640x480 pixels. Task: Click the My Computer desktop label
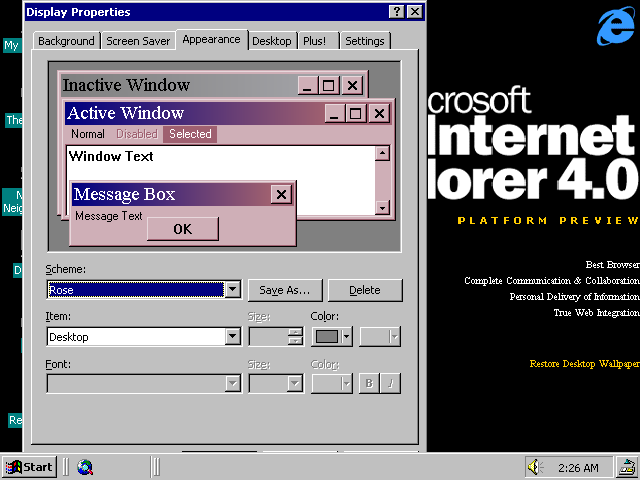click(11, 45)
